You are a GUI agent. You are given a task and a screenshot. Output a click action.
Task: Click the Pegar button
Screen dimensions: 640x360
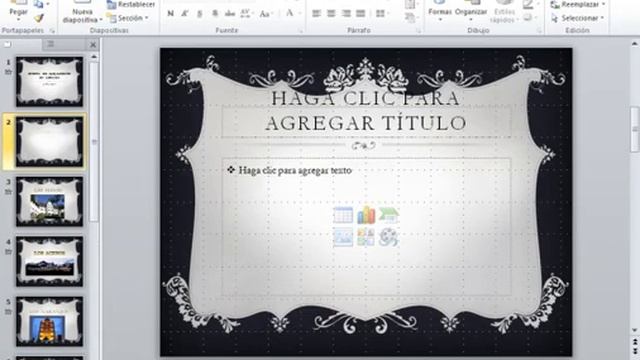[18, 10]
